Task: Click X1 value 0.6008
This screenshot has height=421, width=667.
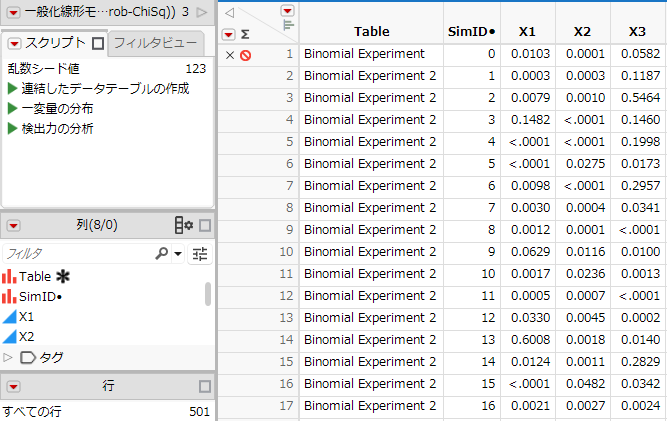Action: 530,340
